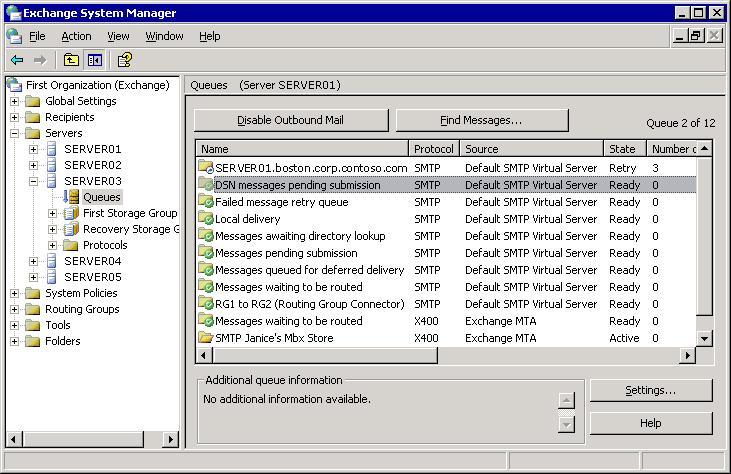Select 'Messages queued for deferred delivery' row
This screenshot has height=474, width=731.
pos(447,270)
